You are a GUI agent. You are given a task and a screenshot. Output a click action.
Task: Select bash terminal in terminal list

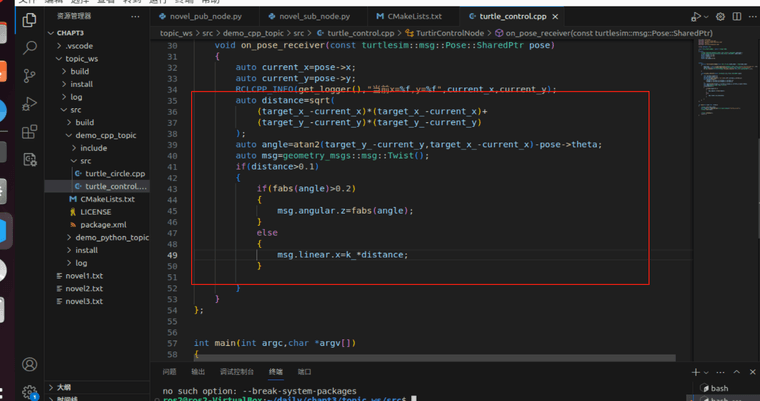pos(719,388)
